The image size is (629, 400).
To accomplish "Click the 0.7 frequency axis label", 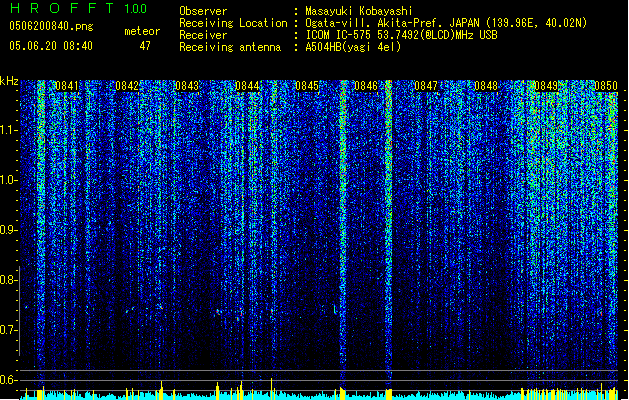I will [8, 330].
